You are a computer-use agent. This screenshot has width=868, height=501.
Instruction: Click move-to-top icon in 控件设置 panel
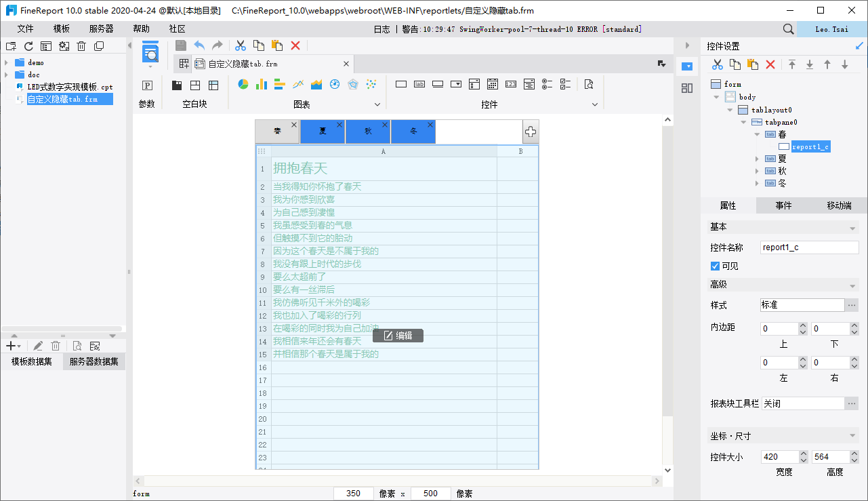coord(791,64)
